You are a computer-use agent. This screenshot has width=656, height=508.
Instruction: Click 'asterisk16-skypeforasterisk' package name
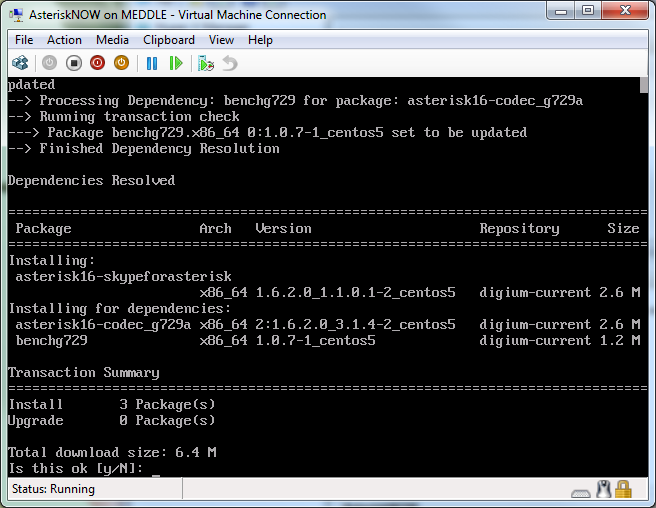[123, 276]
